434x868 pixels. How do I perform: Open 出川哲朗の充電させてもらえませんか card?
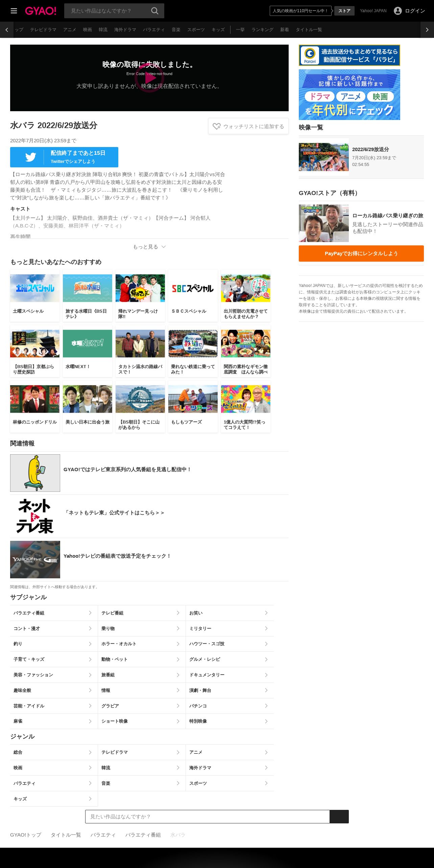tap(246, 296)
